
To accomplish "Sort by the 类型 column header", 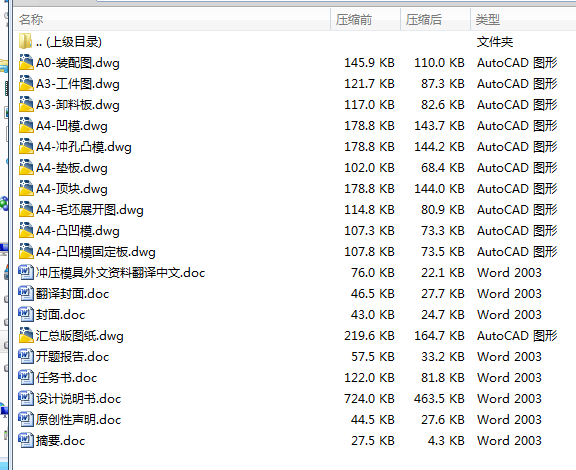I will 523,19.
